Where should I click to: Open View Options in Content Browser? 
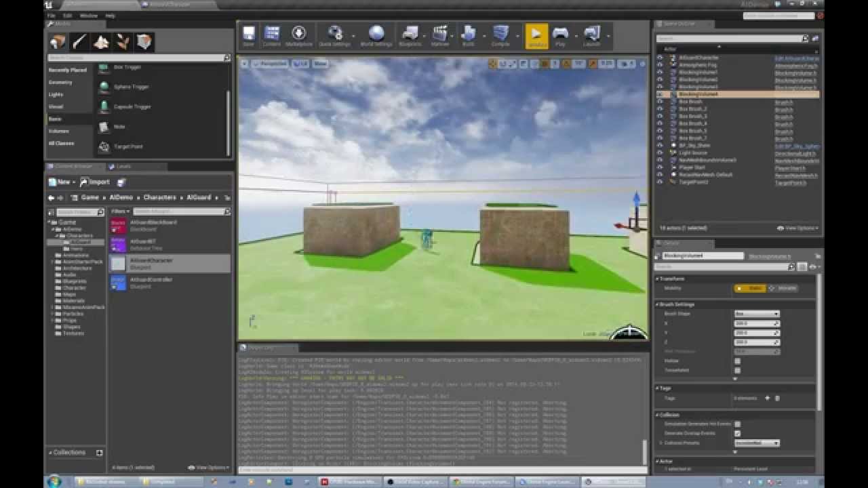tap(208, 468)
